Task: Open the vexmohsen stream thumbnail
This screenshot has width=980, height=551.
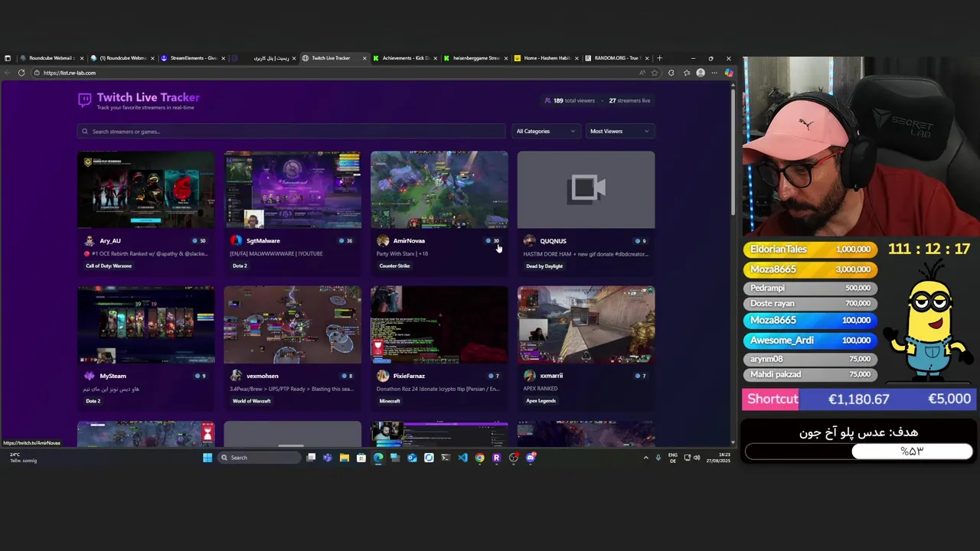Action: pos(292,324)
